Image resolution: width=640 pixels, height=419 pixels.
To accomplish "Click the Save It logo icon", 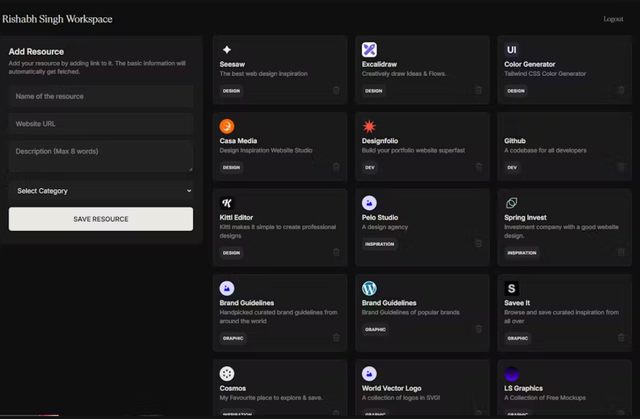I will 512,288.
